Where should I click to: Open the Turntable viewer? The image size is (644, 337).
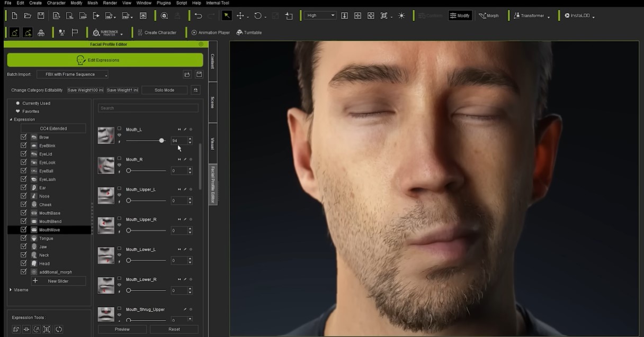(249, 33)
